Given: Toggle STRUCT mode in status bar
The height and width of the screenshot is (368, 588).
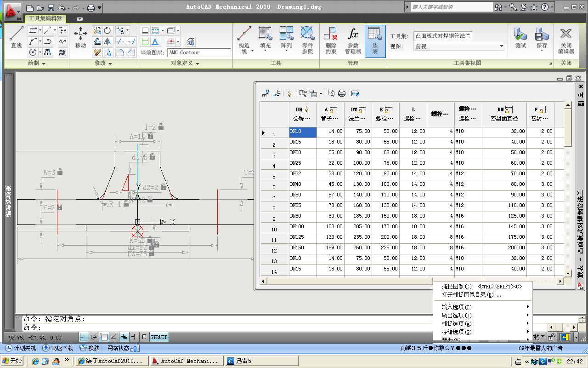Looking at the screenshot, I should [158, 337].
